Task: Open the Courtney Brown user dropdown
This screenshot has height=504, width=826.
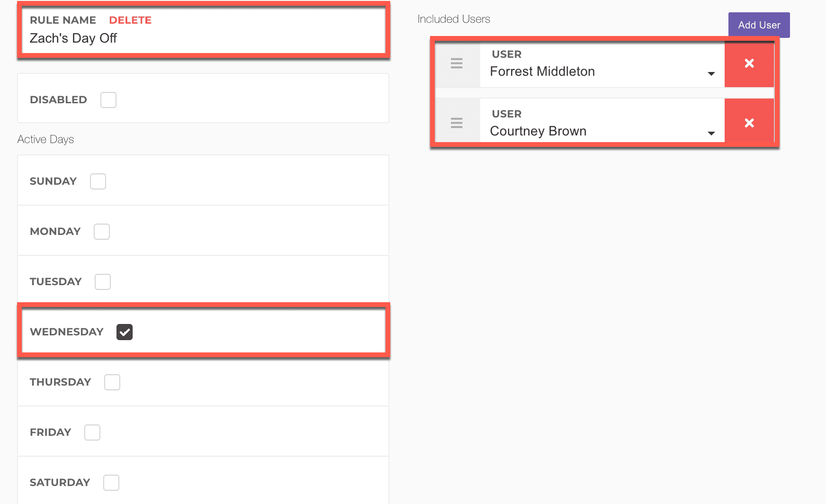Action: tap(710, 133)
